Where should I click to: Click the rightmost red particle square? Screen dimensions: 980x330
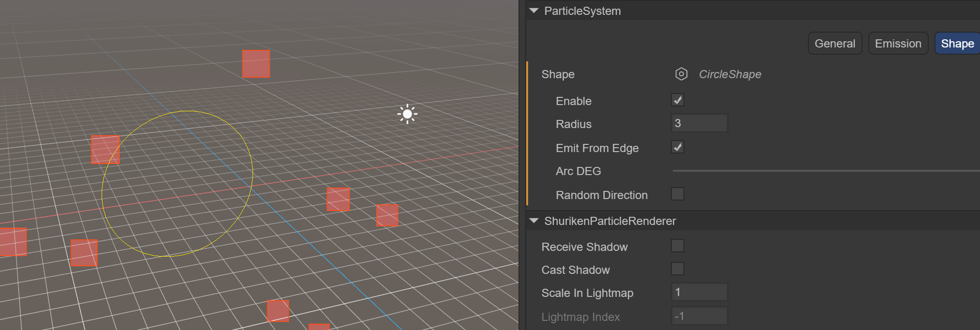click(x=387, y=215)
